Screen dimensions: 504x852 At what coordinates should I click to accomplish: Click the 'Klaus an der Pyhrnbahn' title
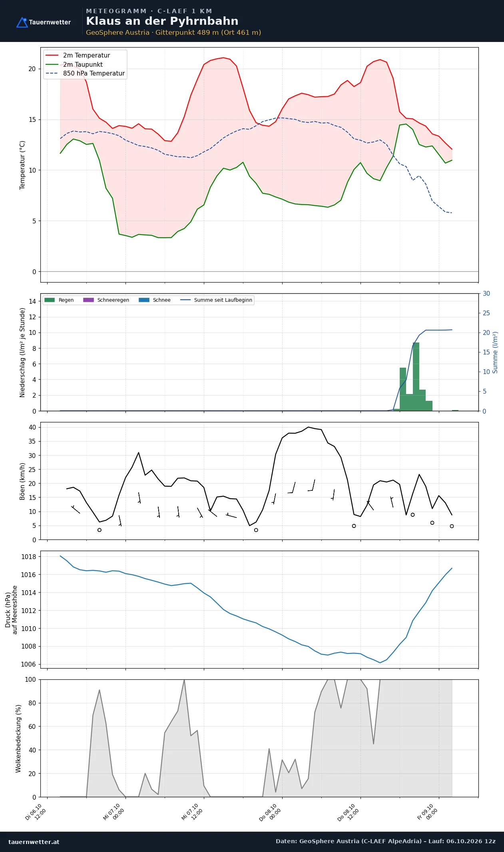(162, 21)
